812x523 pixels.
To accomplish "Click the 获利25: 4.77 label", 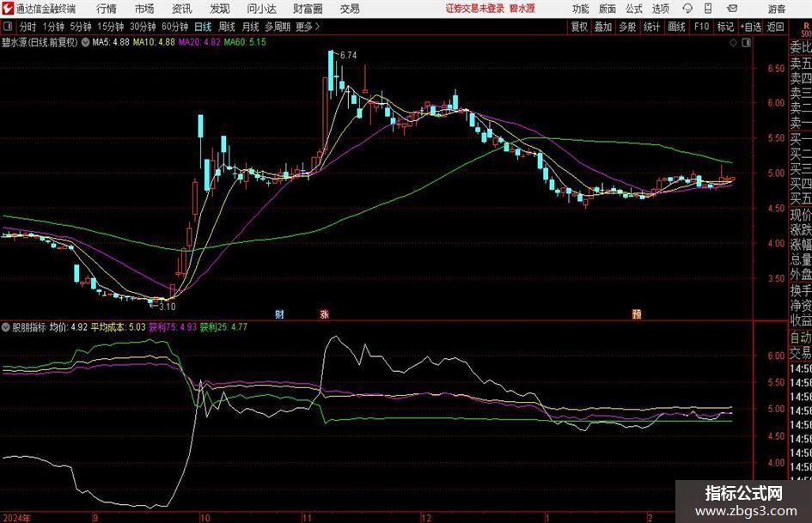I will pos(223,327).
